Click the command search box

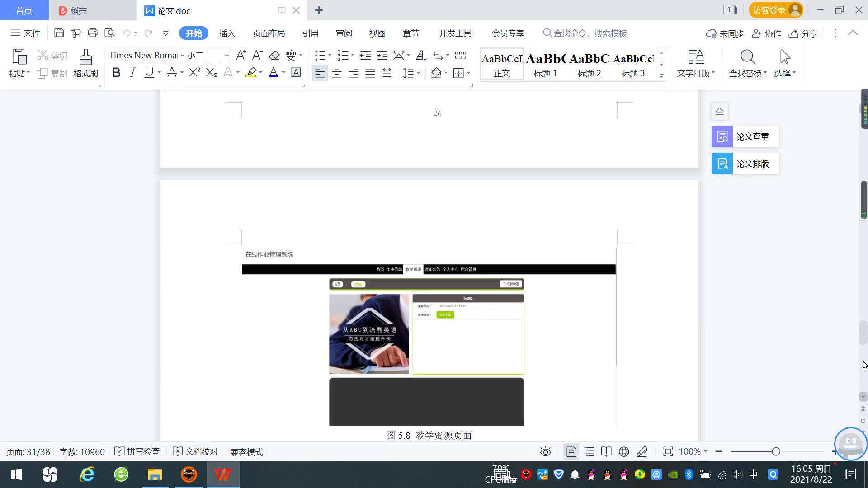[590, 33]
